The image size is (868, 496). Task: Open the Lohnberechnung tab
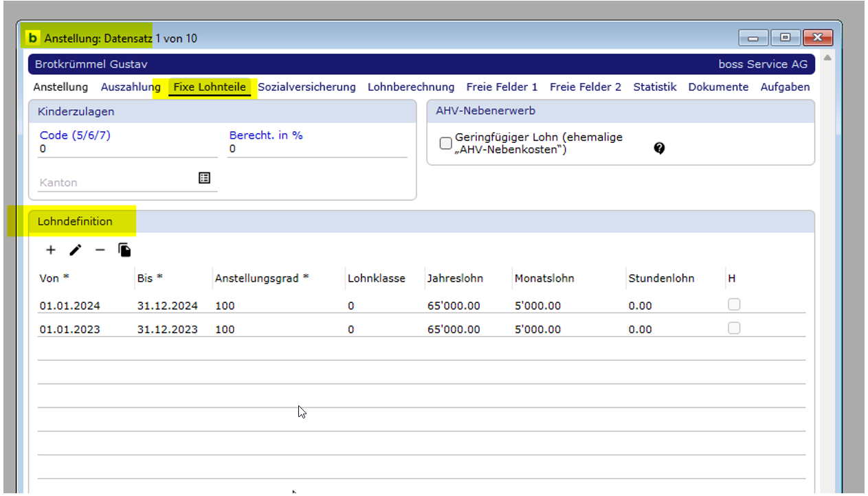(x=411, y=87)
